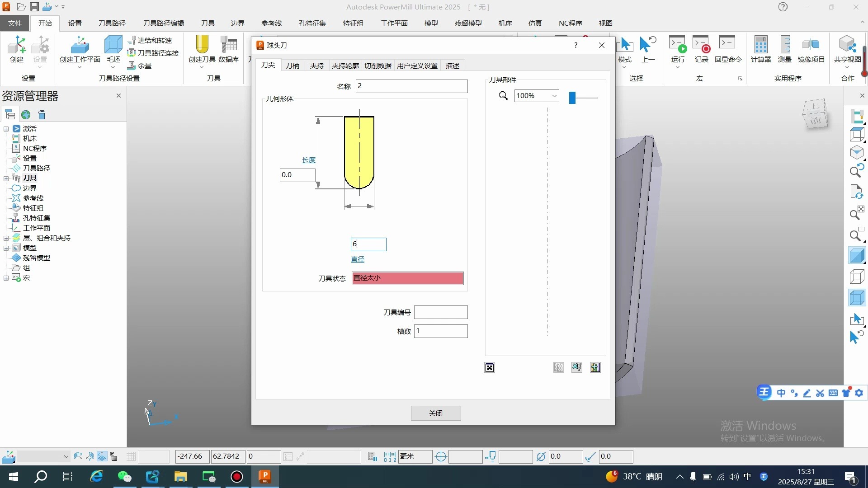Click the 名称 name field
This screenshot has width=868, height=488.
pos(412,86)
